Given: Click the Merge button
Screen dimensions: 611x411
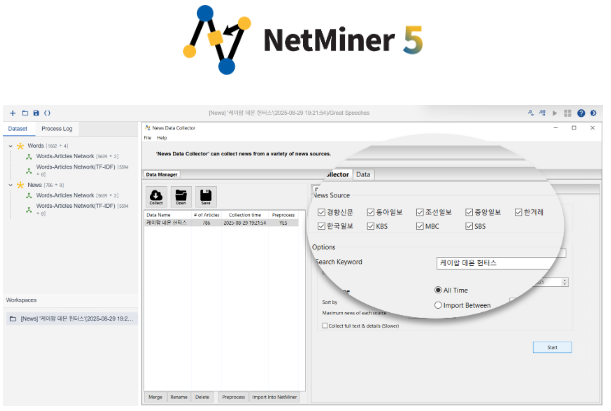Looking at the screenshot, I should click(x=155, y=397).
